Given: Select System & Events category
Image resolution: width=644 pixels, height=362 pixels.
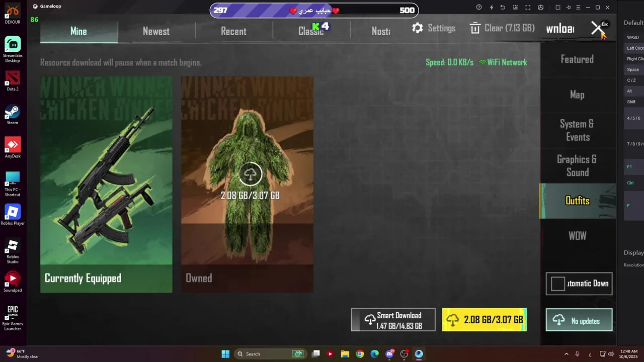Looking at the screenshot, I should point(577,130).
